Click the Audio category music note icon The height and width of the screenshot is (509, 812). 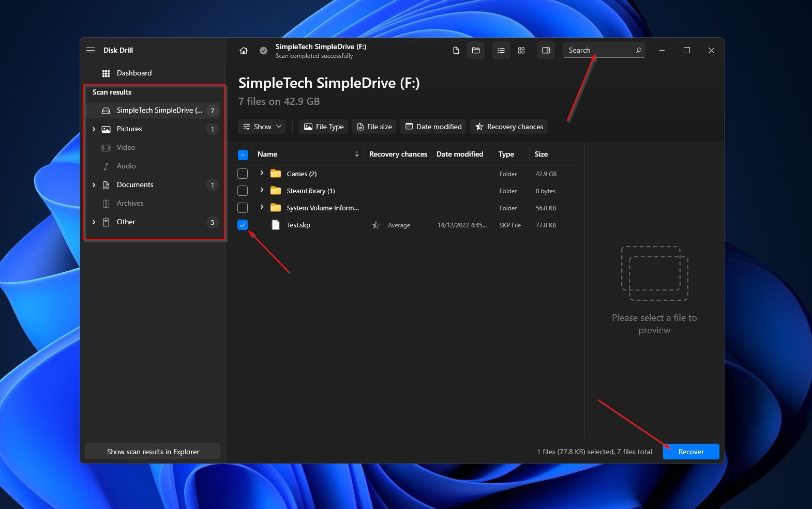pos(106,166)
